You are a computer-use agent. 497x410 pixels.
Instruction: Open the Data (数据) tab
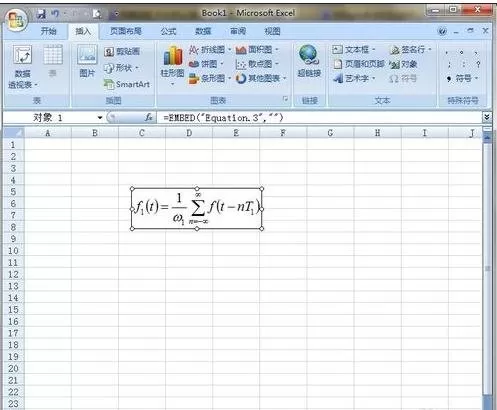[x=203, y=31]
